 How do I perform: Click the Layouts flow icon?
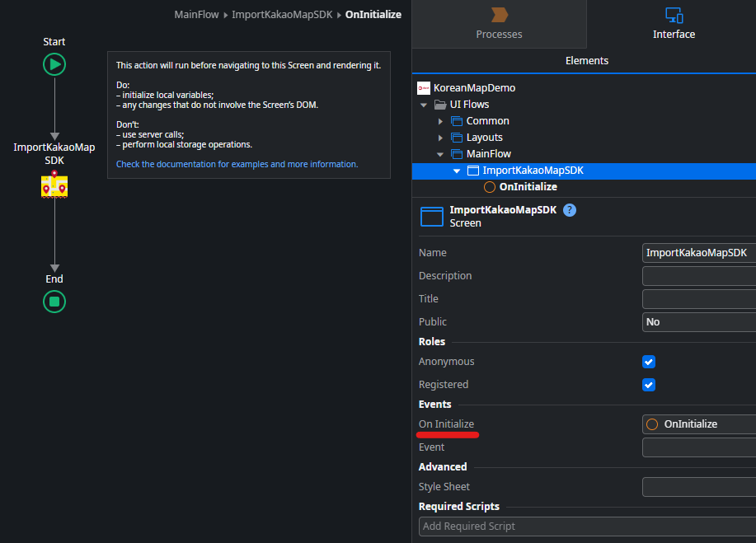(457, 138)
